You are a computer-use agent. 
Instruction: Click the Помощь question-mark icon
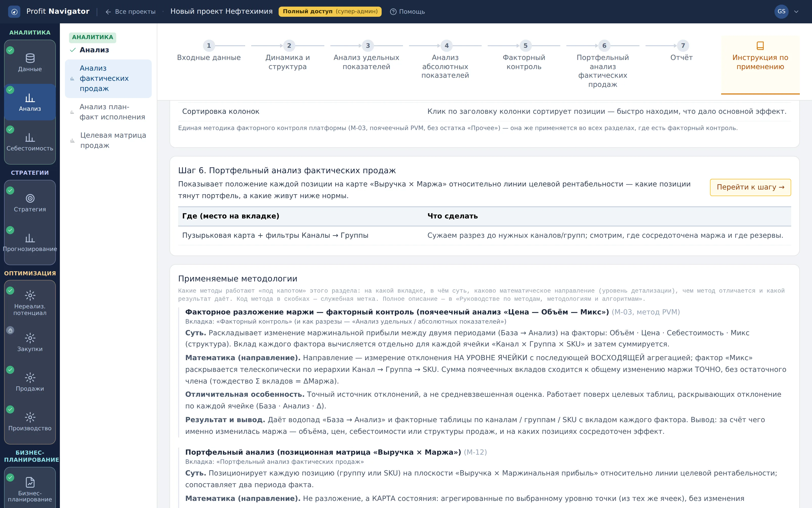(x=393, y=12)
